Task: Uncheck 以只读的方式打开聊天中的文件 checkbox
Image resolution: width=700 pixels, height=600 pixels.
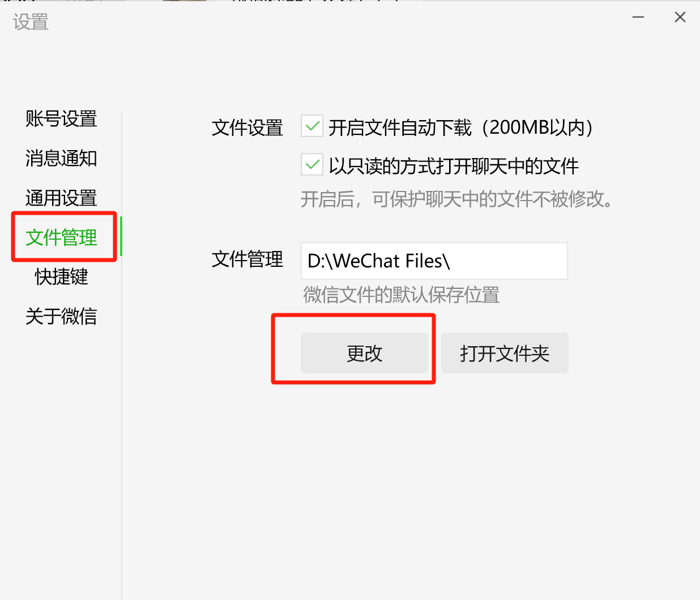Action: [x=312, y=165]
